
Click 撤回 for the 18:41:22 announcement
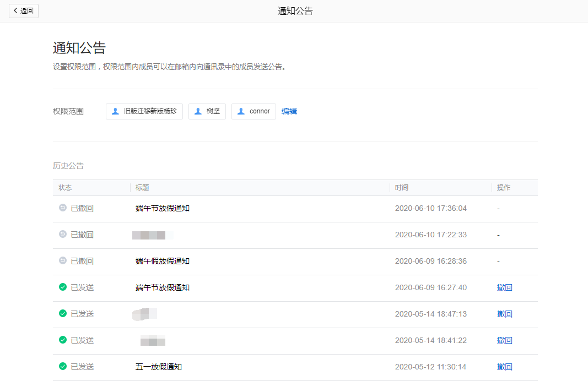click(504, 340)
